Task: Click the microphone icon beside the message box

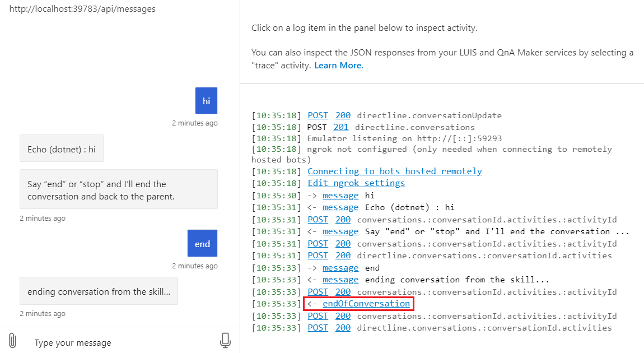Action: point(225,340)
